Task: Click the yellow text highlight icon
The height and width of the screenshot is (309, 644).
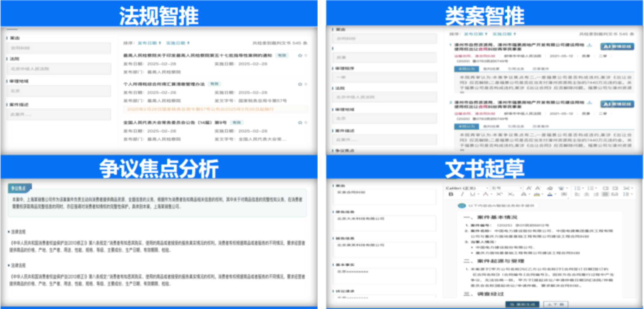Action: click(537, 194)
